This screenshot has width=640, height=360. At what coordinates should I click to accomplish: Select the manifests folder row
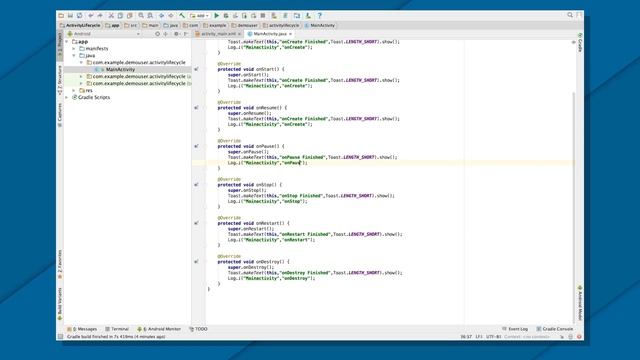pos(127,49)
